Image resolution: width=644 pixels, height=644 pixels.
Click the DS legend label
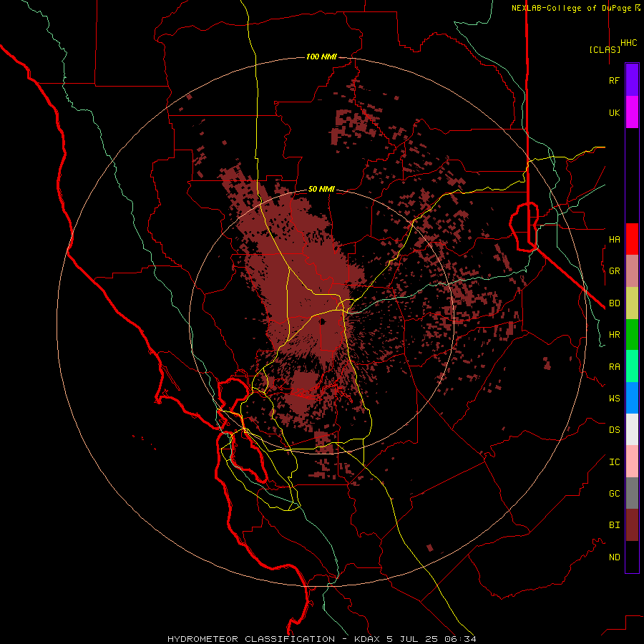pos(614,430)
